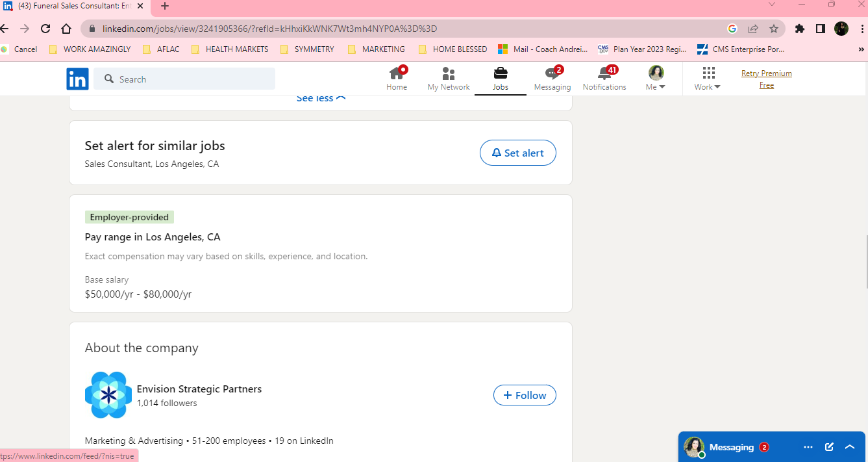Image resolution: width=868 pixels, height=462 pixels.
Task: Open the Extensions puzzle icon
Action: point(800,29)
